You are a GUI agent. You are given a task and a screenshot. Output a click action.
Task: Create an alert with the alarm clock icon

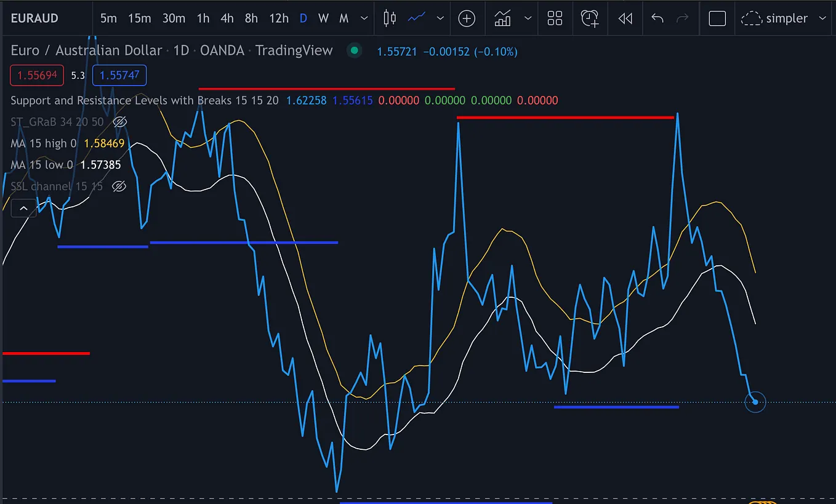[590, 18]
